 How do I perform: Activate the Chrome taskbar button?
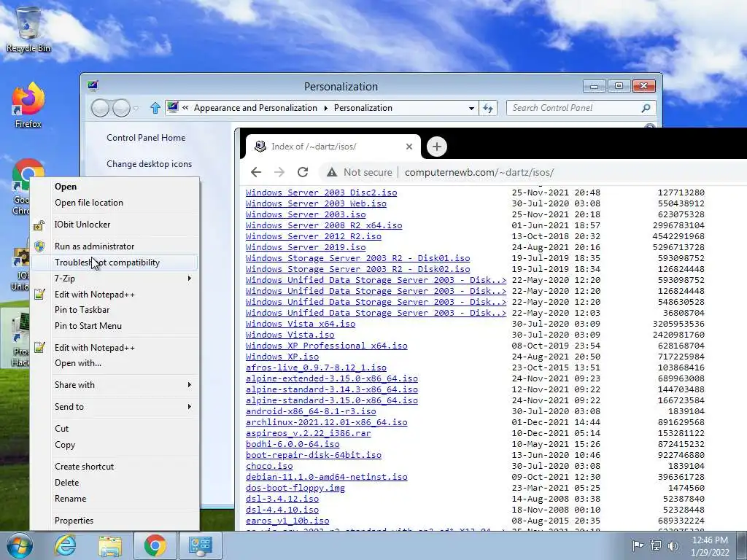[x=155, y=545]
